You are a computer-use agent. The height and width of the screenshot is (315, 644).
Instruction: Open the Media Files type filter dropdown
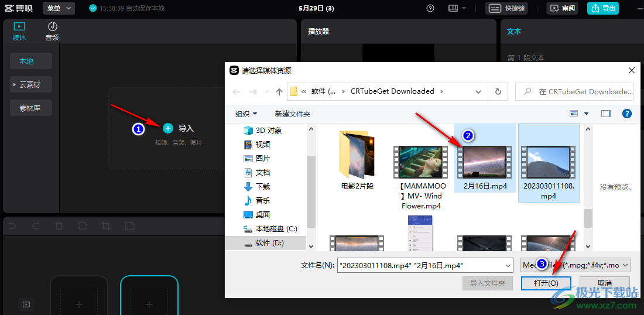pyautogui.click(x=575, y=265)
